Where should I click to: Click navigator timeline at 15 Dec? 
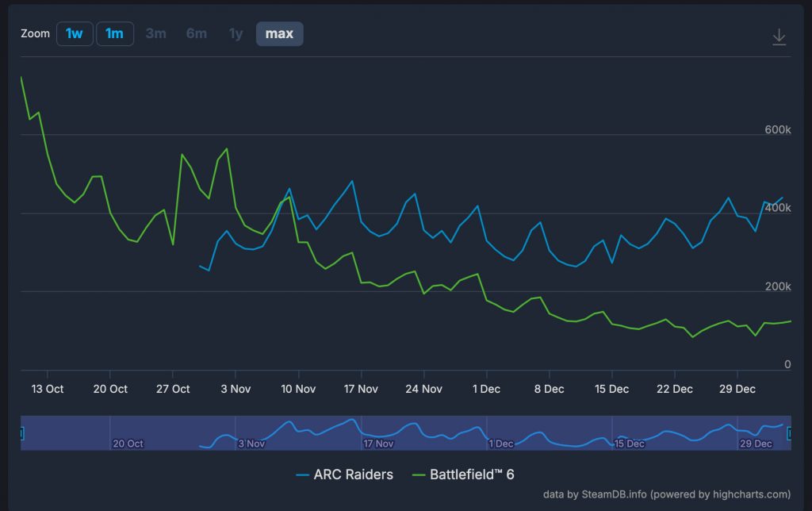[x=629, y=444]
